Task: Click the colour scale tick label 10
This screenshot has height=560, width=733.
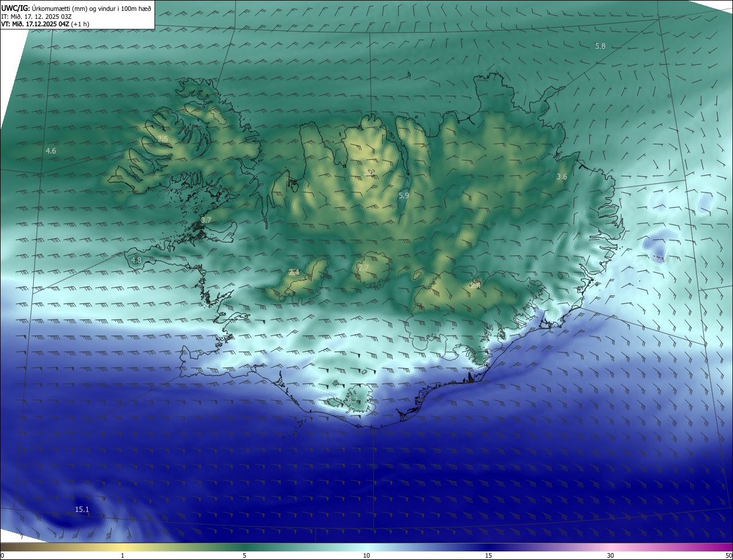Action: coord(366,555)
